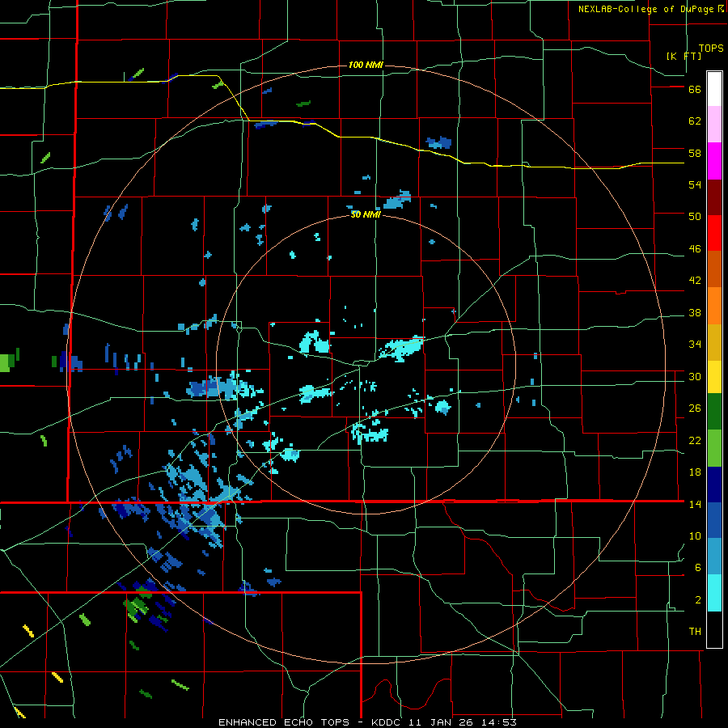Image resolution: width=728 pixels, height=728 pixels.
Task: Click the '100 NMI' range ring label
Action: click(x=366, y=65)
